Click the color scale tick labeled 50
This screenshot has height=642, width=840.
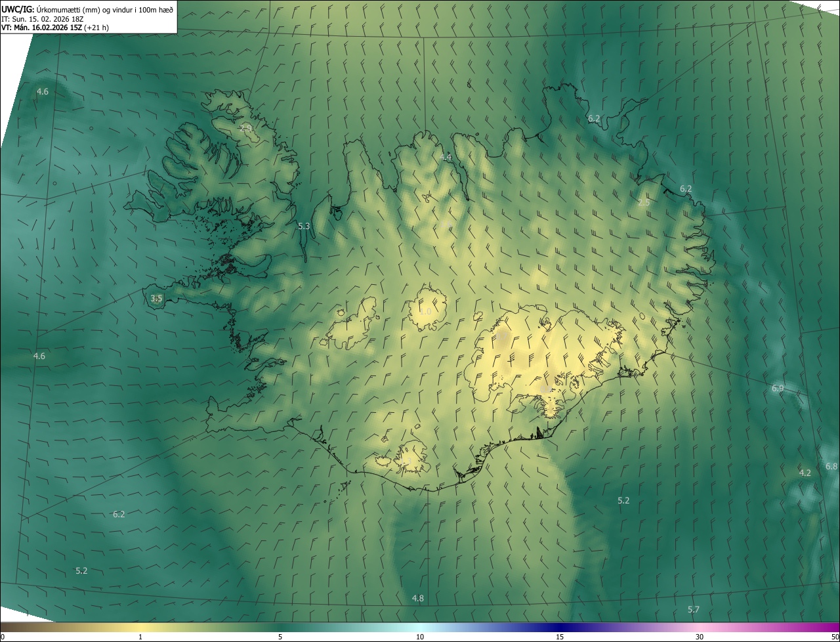[835, 637]
